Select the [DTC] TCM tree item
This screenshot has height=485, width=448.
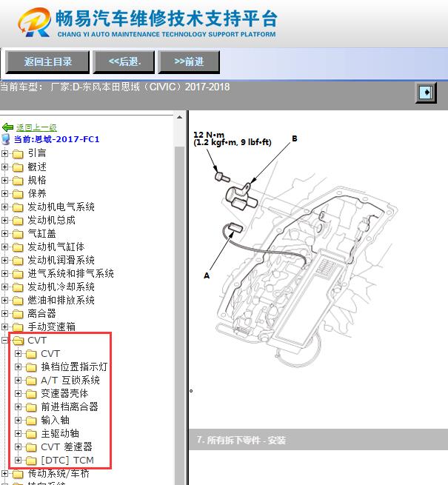coord(67,461)
